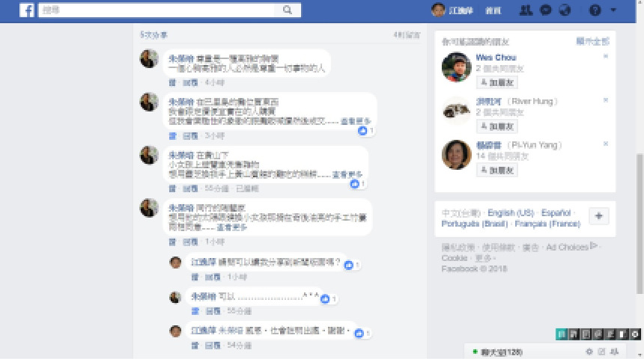Screen dimensions: 644x359
Task: Dismiss Wes Chou friend suggestion
Action: 606,56
